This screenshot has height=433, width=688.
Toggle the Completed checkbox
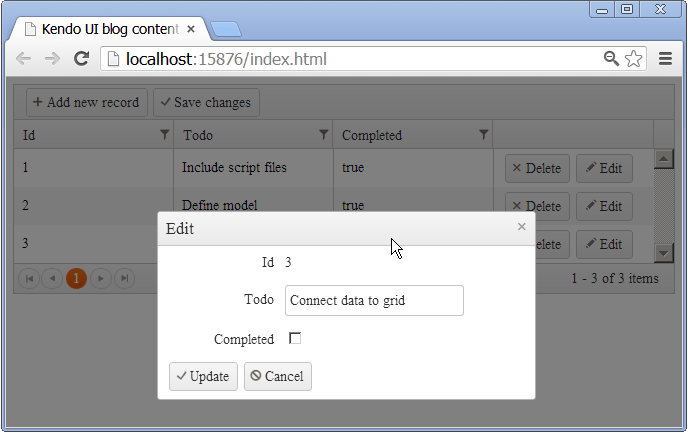(x=295, y=339)
